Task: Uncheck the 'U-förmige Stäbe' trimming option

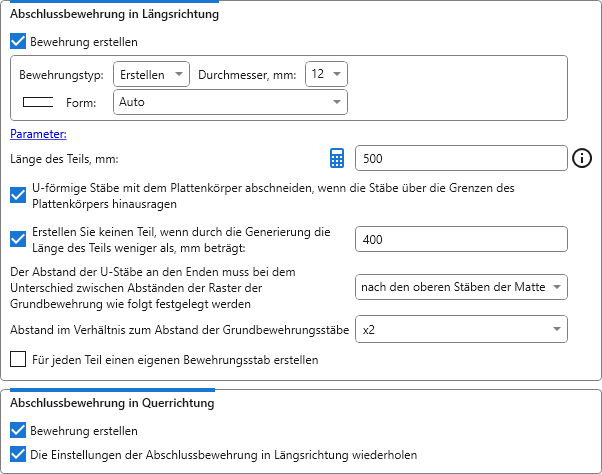Action: pyautogui.click(x=18, y=195)
